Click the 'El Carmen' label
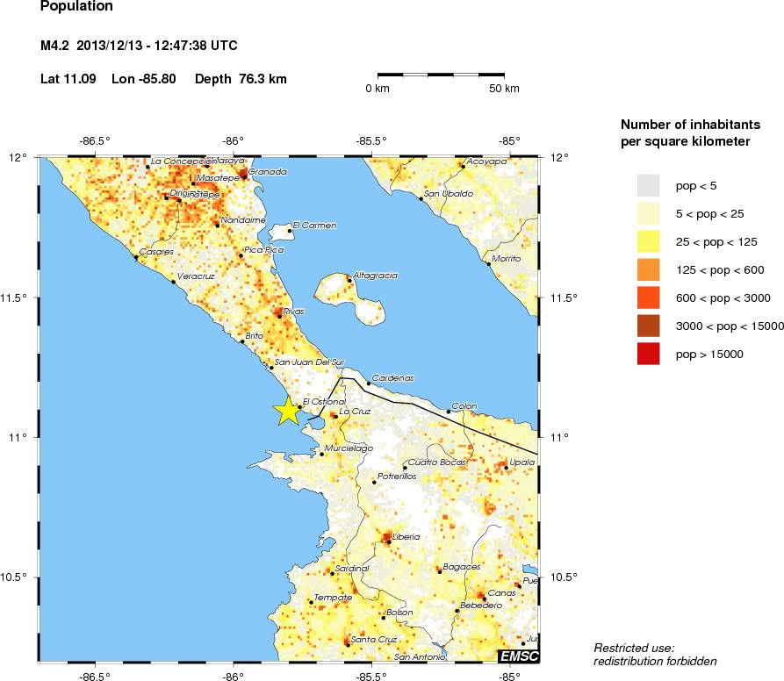This screenshot has width=784, height=681. pos(314,226)
